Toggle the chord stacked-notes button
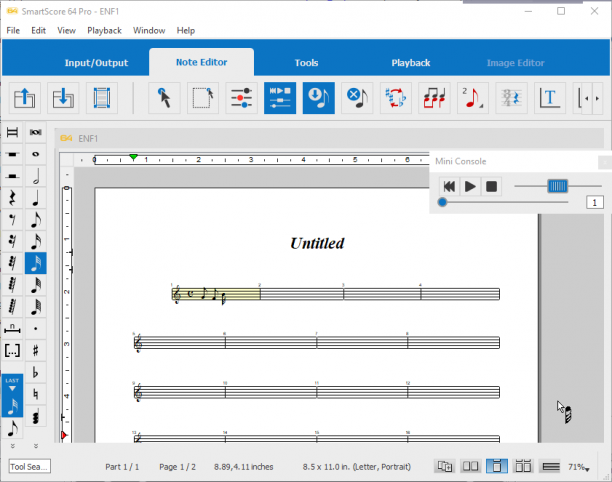 point(36,416)
